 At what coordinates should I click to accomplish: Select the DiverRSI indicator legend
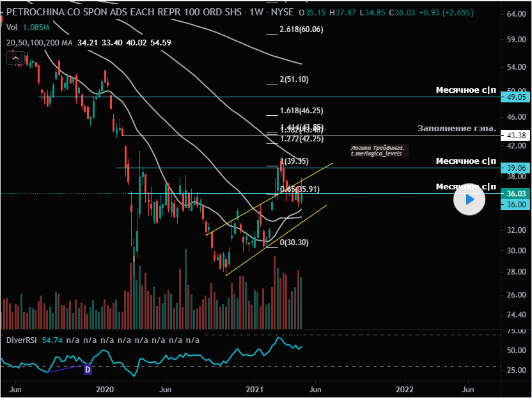point(22,340)
